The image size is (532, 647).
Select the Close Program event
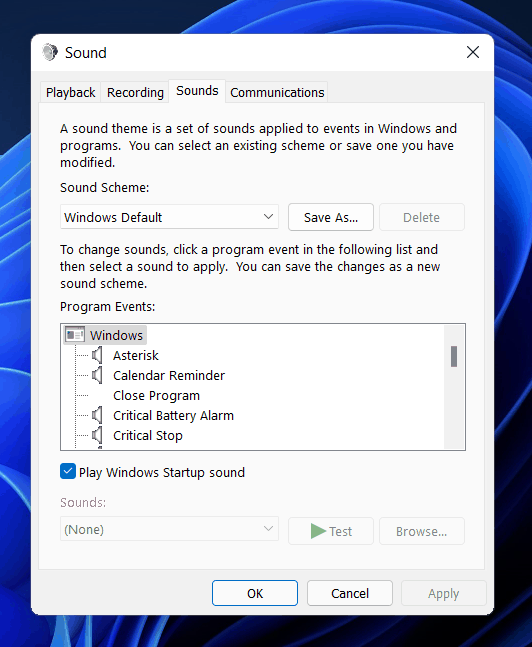(x=156, y=395)
